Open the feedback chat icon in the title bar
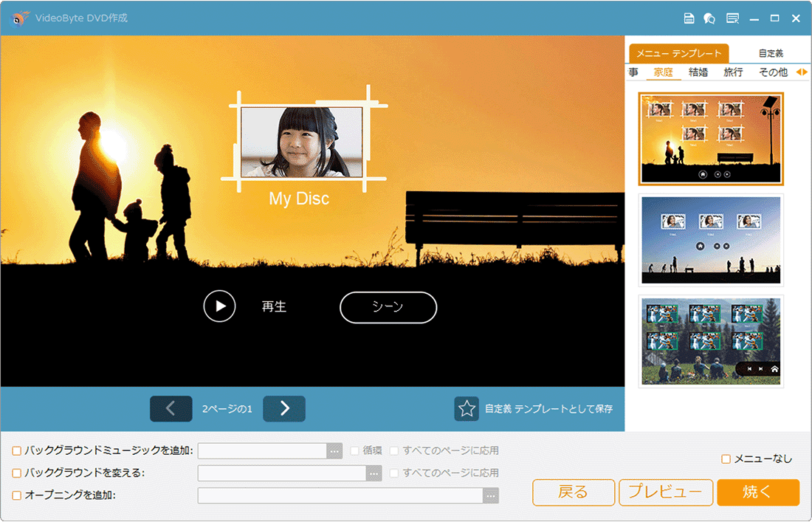The image size is (812, 522). click(709, 18)
